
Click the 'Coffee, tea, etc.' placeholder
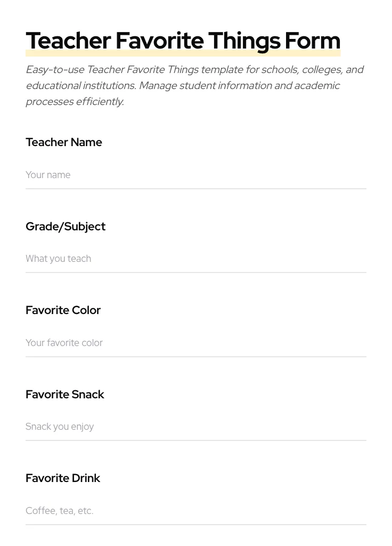pos(59,511)
